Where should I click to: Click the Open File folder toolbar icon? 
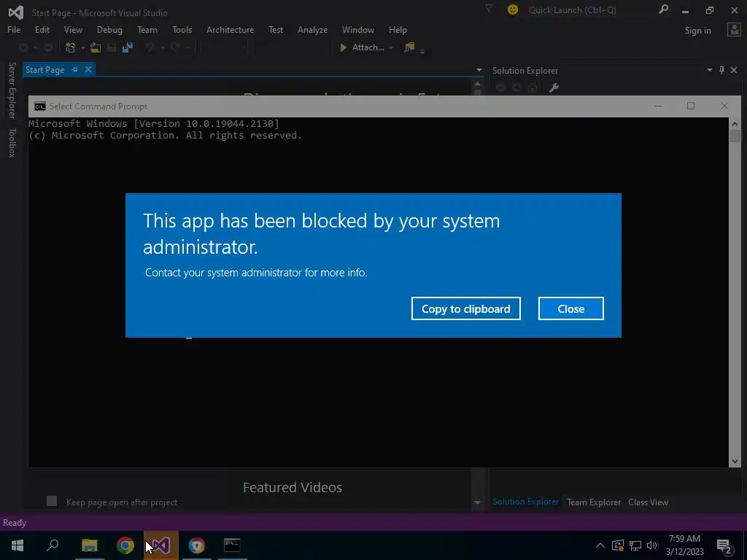(x=96, y=47)
